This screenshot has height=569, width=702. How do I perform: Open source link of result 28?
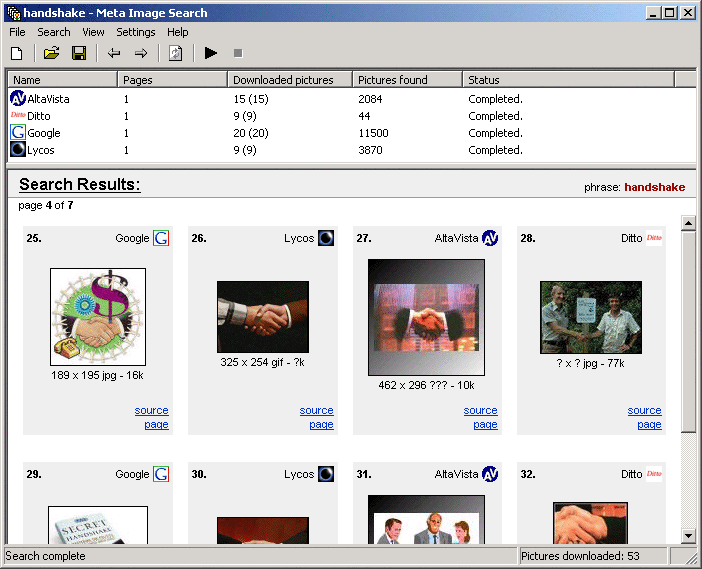click(x=644, y=410)
